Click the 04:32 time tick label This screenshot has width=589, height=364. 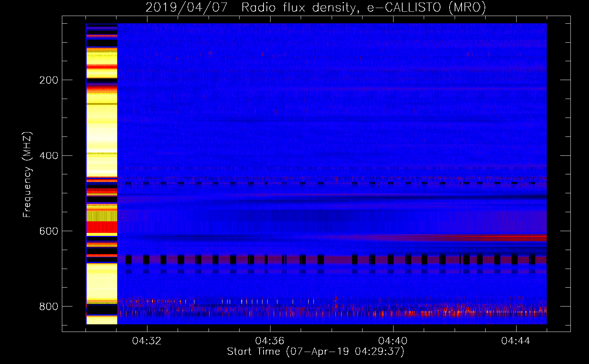click(x=147, y=341)
